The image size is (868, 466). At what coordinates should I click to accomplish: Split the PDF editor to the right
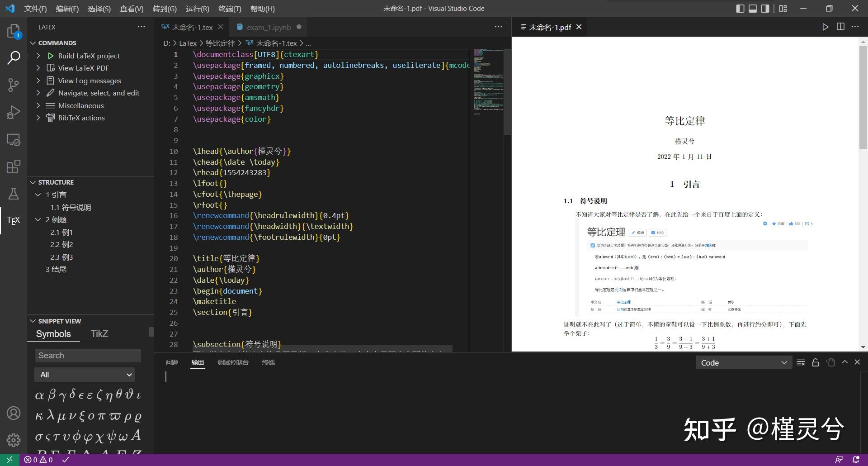[840, 27]
